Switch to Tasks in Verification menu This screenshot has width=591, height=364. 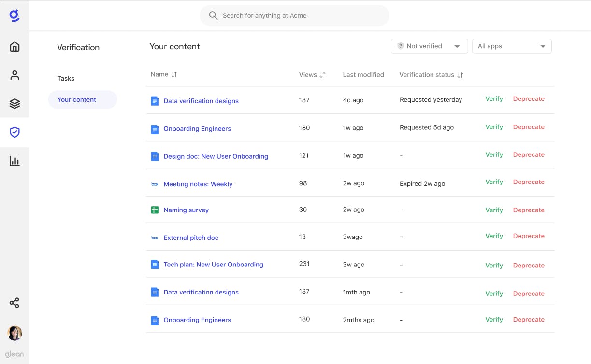tap(66, 78)
